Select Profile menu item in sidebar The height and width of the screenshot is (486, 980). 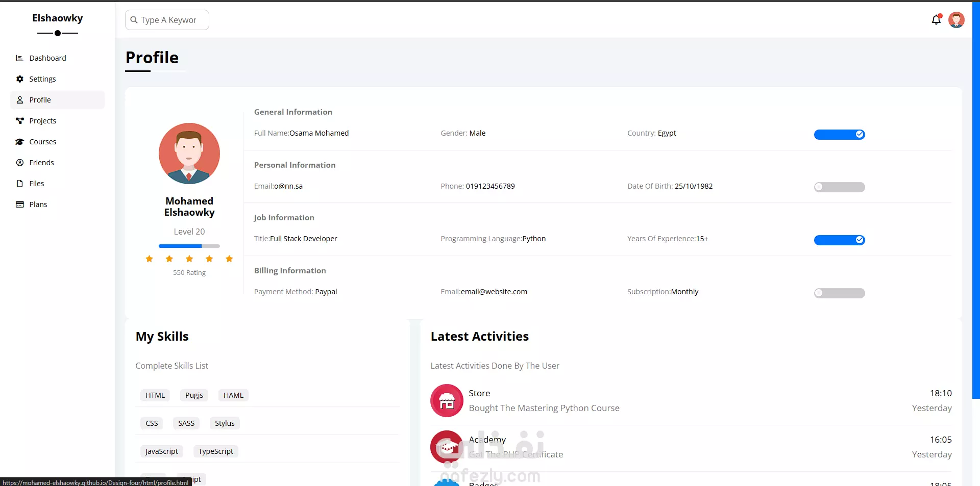coord(57,100)
